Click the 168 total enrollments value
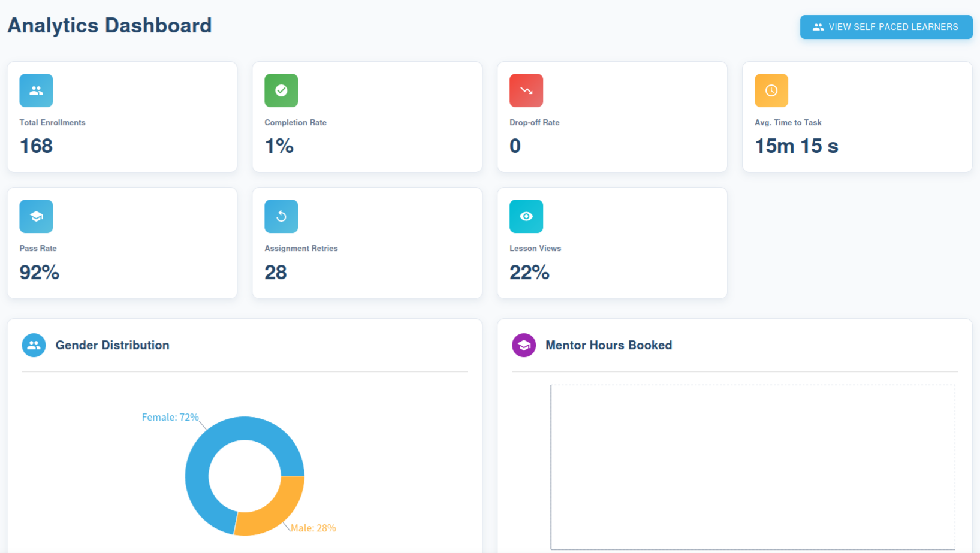The height and width of the screenshot is (553, 980). pos(36,146)
